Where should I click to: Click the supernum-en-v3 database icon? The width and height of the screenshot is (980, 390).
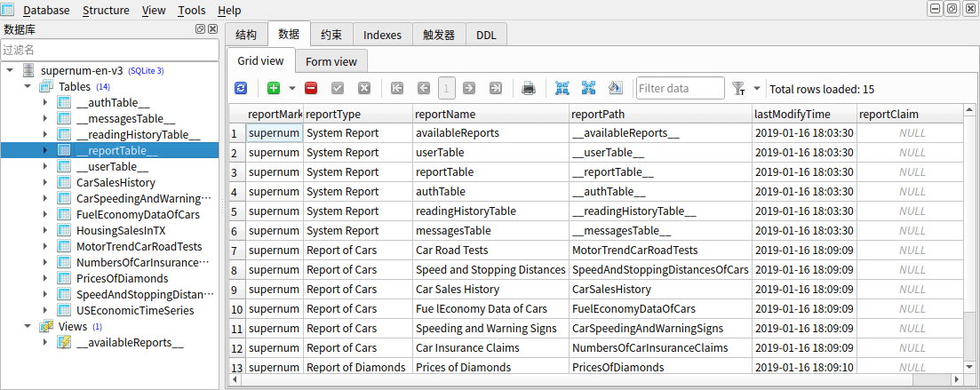click(28, 70)
